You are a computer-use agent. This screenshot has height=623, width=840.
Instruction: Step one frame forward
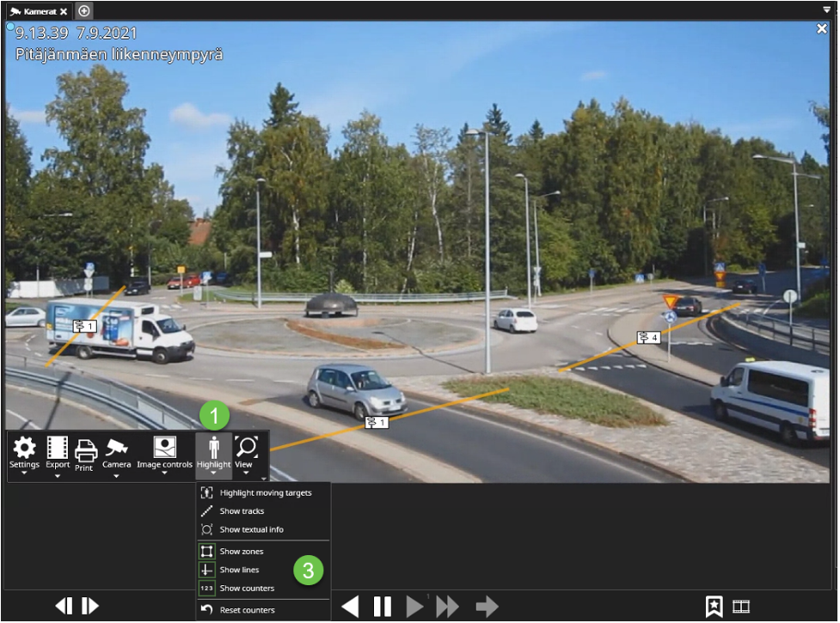[90, 607]
